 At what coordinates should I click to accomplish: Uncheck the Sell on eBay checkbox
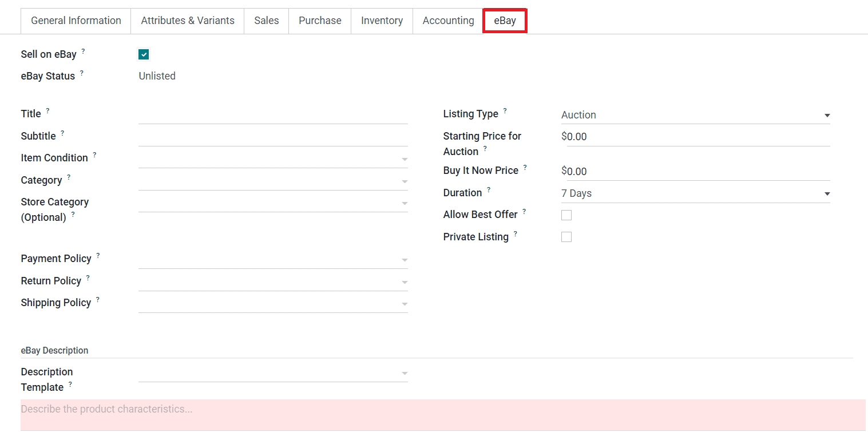click(x=144, y=55)
